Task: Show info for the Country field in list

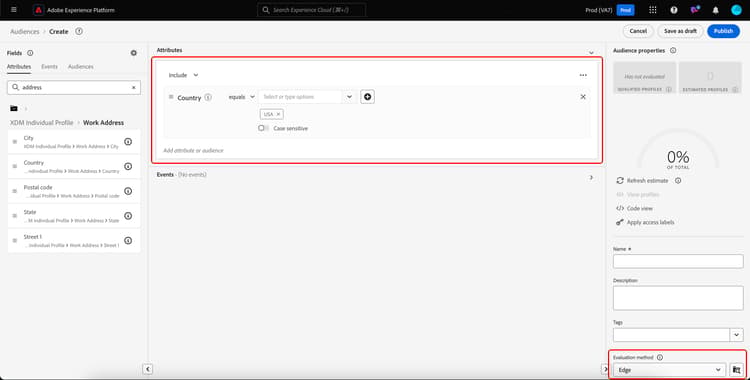Action: click(128, 167)
